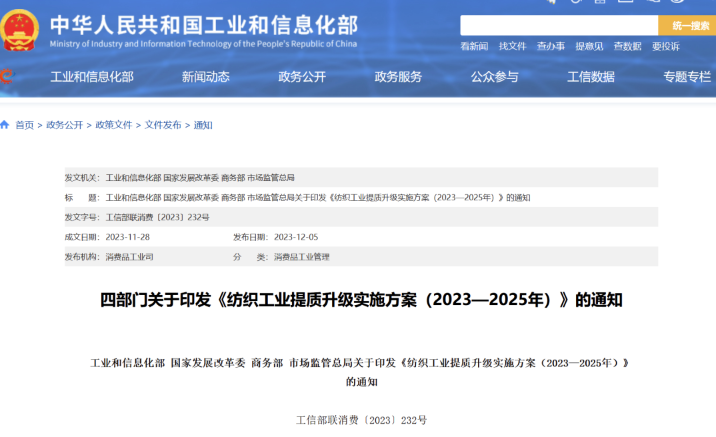This screenshot has height=437, width=716.
Task: Click the 发布日期 value 2023-12-05
Action: [296, 237]
